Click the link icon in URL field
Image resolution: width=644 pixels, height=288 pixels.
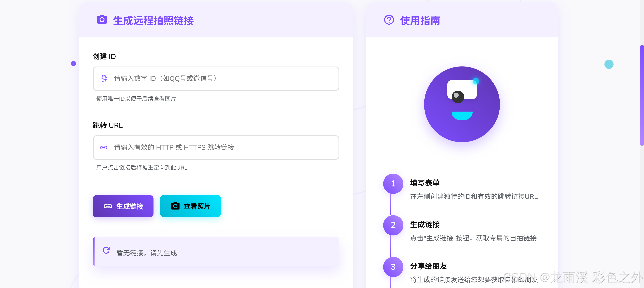[x=104, y=148]
